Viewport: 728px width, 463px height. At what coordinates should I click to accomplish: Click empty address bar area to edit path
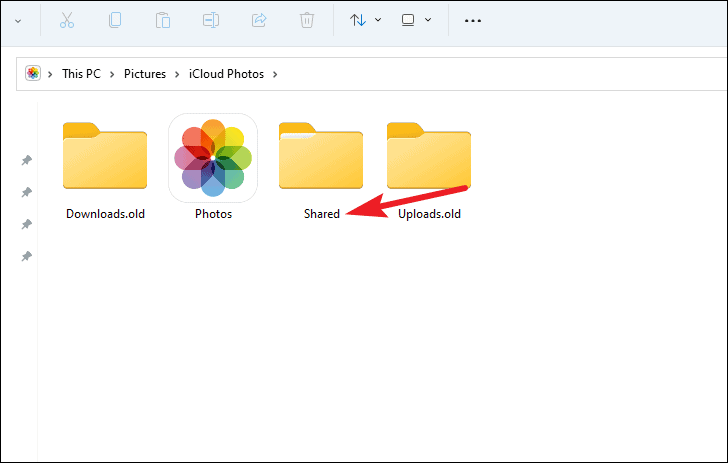click(x=501, y=74)
